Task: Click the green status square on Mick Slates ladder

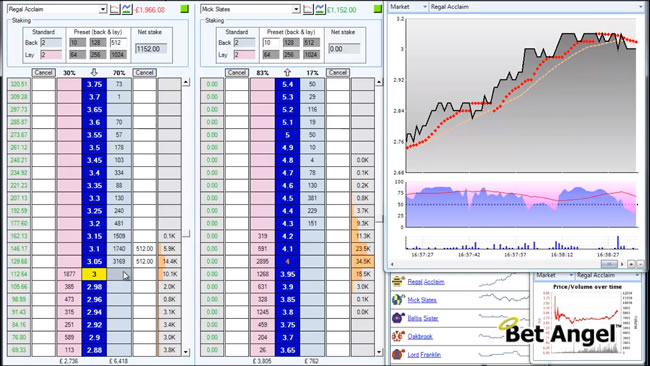Action: (378, 9)
